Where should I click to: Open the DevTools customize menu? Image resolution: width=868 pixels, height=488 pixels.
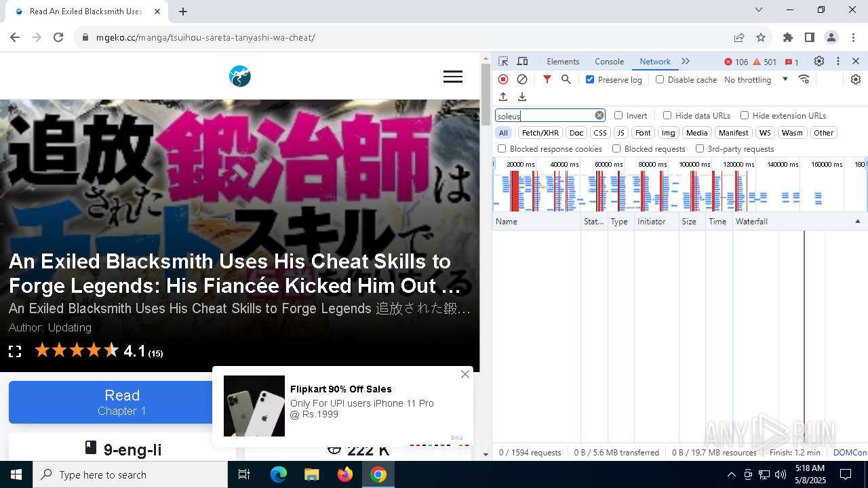(x=838, y=61)
